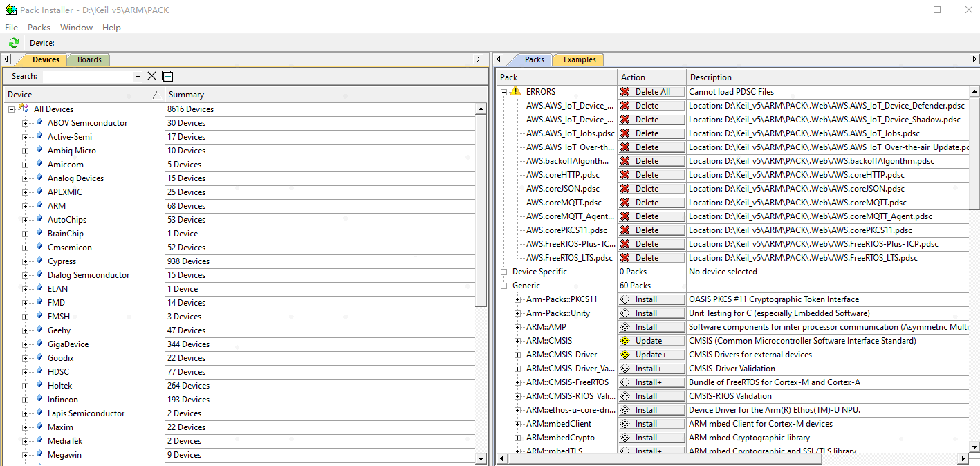Viewport: 980px width, 466px height.
Task: Expand the ARM::CMSIS pack node
Action: coord(518,341)
